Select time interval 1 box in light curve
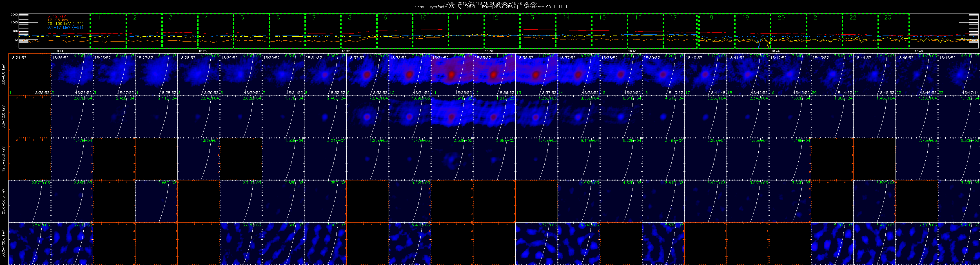The height and width of the screenshot is (265, 980). point(108,31)
